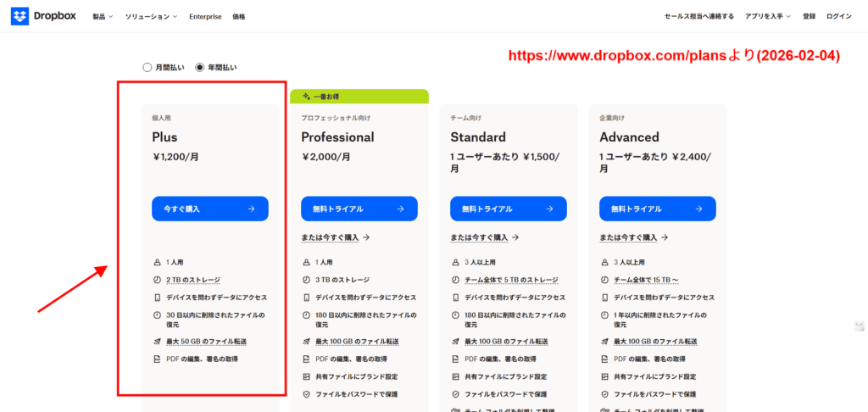Screen dimensions: 868x412
Task: Click shield icon in Professional password row
Action: click(x=306, y=394)
